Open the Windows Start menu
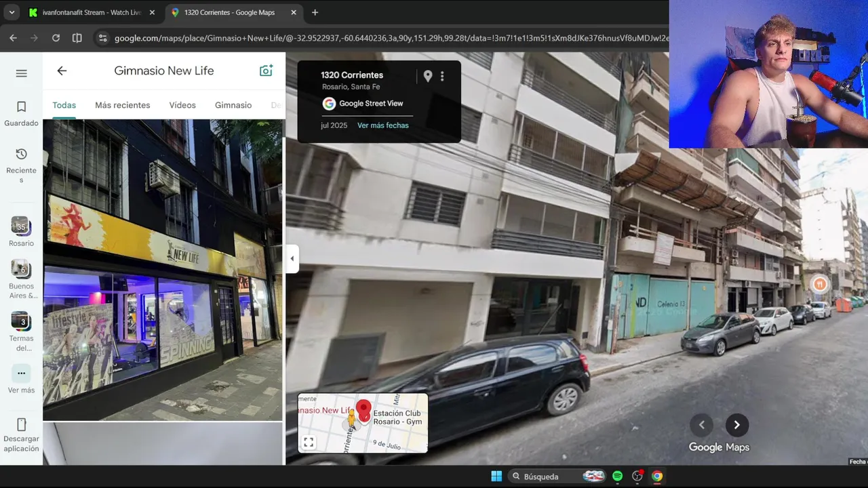This screenshot has width=868, height=488. pyautogui.click(x=496, y=476)
